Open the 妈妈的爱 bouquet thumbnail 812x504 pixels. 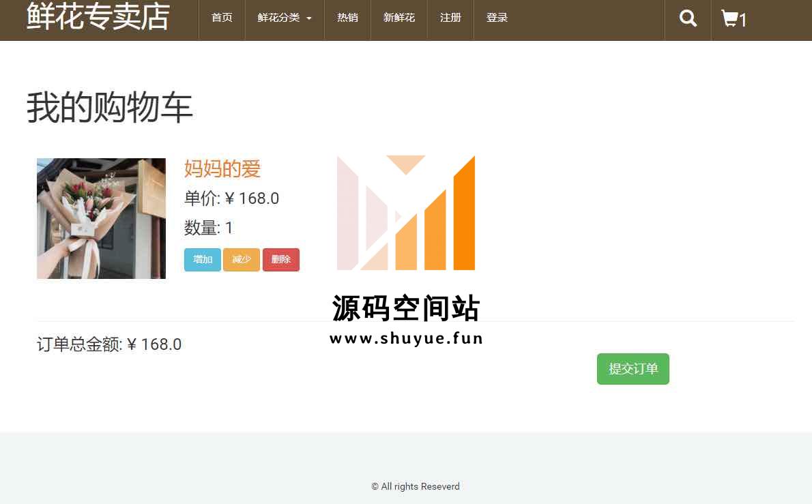(101, 218)
